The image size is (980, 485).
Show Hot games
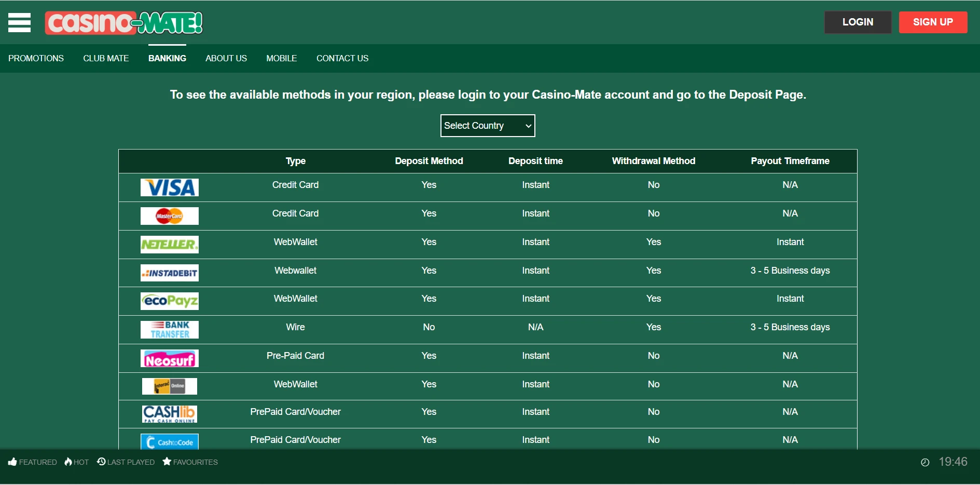(x=77, y=462)
